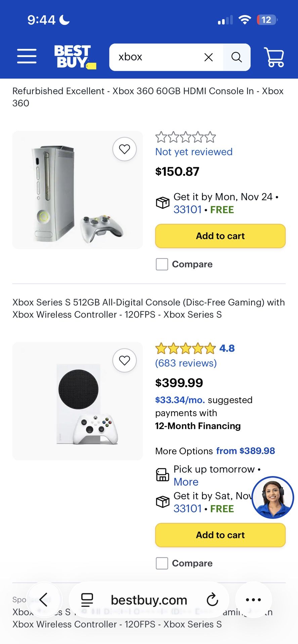Check Compare for the Xbox 360 console
This screenshot has height=644, width=298.
(162, 264)
